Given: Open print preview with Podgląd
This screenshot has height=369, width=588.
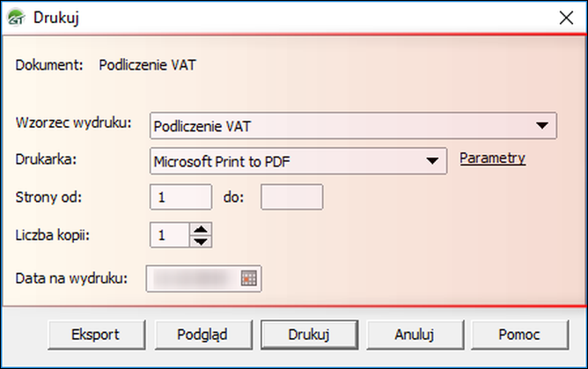Looking at the screenshot, I should click(204, 334).
